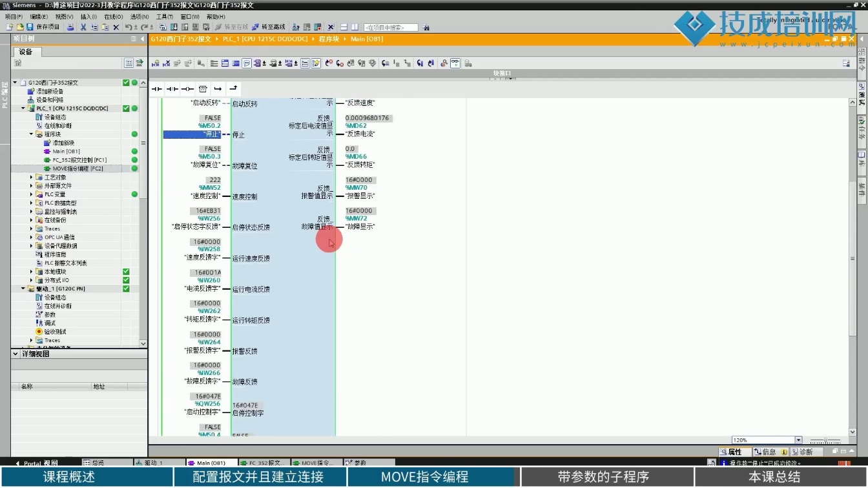
Task: Click PLC_1 breadcrumb in title bar
Action: pyautogui.click(x=265, y=39)
